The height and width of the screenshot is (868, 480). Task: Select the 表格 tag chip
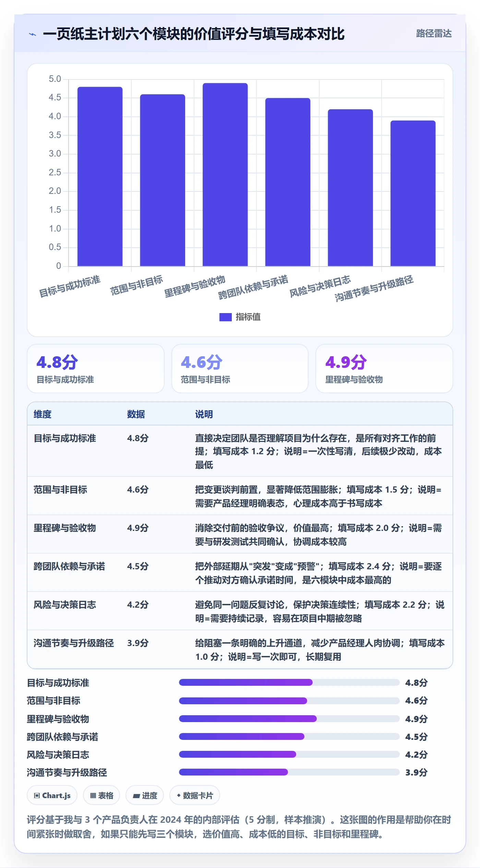pos(101,795)
